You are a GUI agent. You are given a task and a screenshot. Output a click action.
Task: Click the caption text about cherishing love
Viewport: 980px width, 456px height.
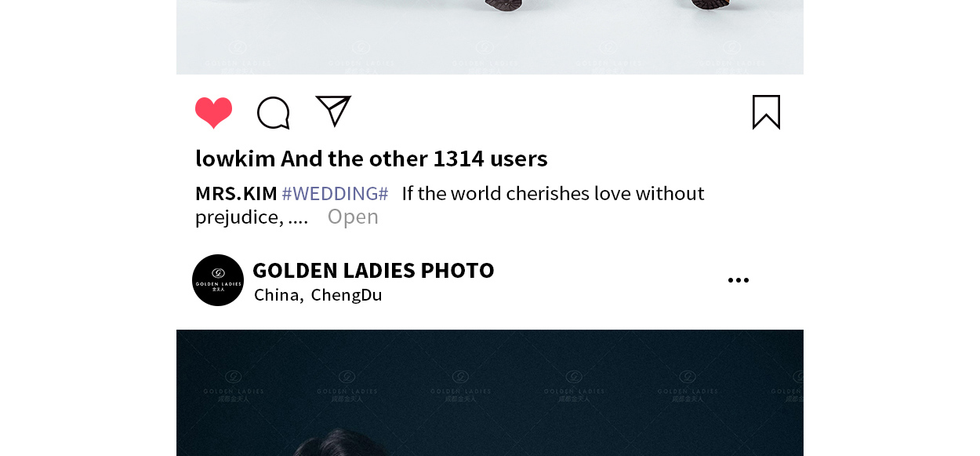553,193
